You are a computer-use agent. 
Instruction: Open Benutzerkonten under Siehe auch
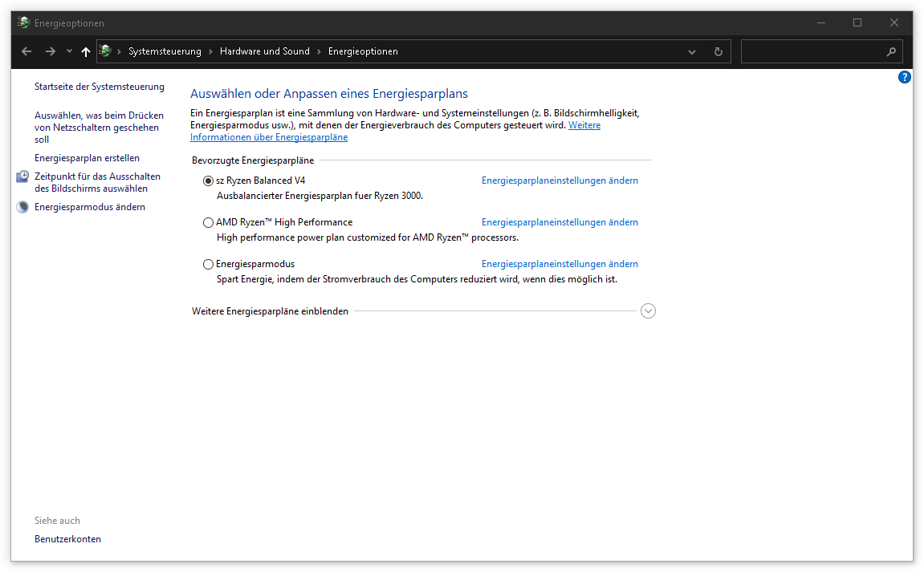pyautogui.click(x=67, y=539)
